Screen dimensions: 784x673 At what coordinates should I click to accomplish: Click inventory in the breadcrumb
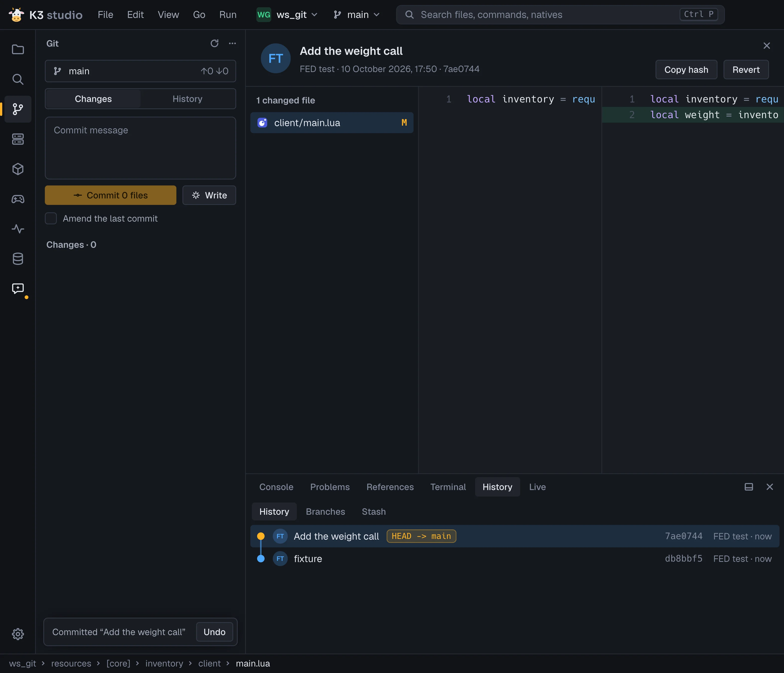[x=164, y=663]
